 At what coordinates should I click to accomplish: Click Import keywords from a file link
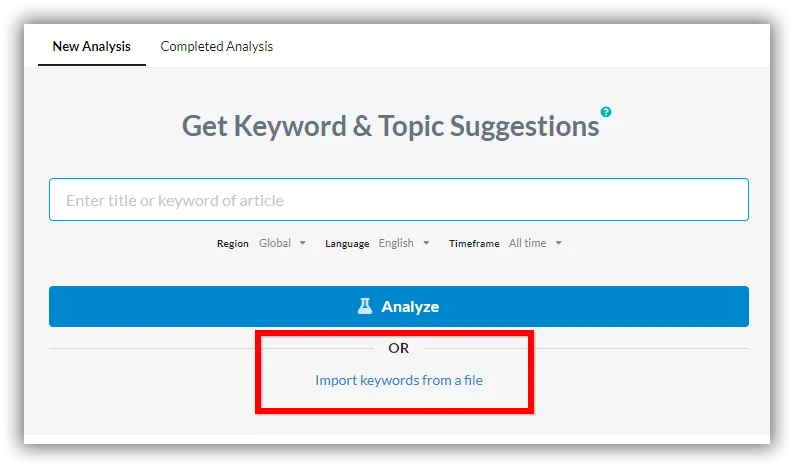[399, 380]
